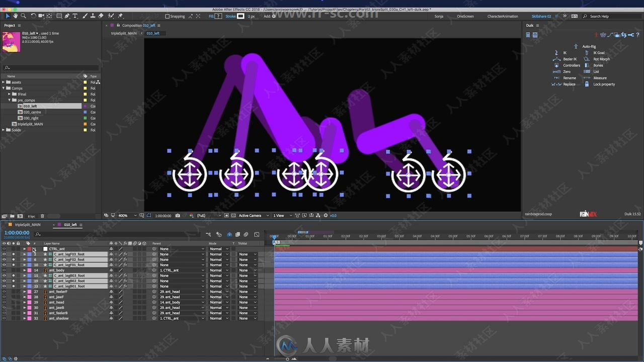Open Duik help question mark icon
This screenshot has height=362, width=644.
click(638, 35)
